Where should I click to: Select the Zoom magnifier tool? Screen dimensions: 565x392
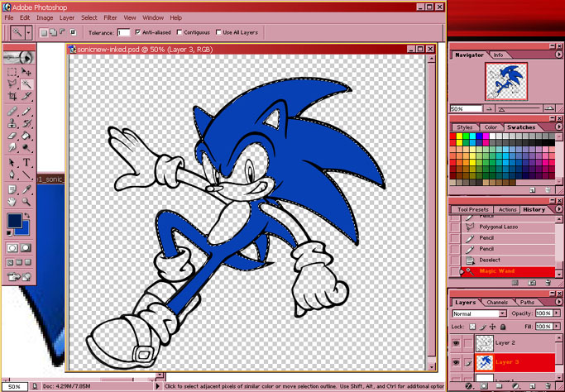(26, 202)
